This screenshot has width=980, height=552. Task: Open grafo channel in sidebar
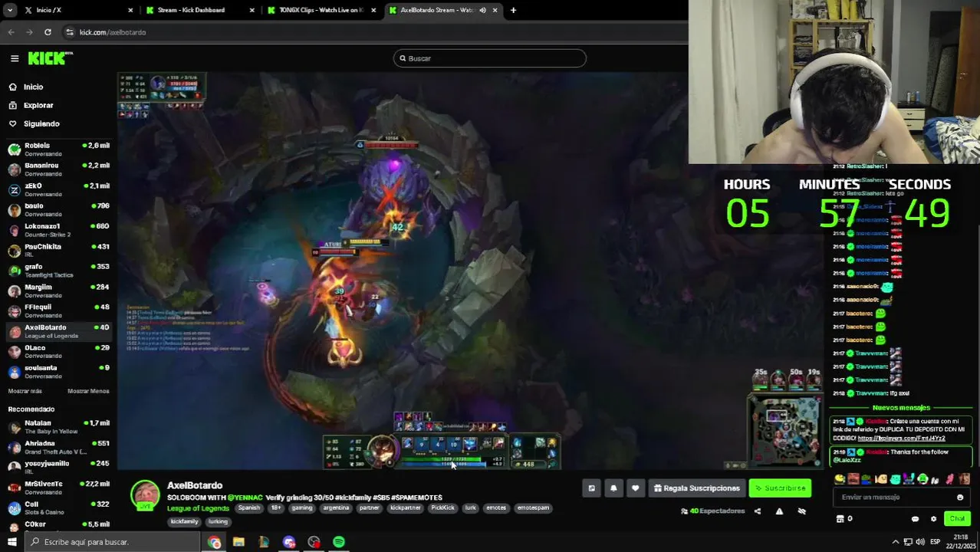click(x=58, y=270)
